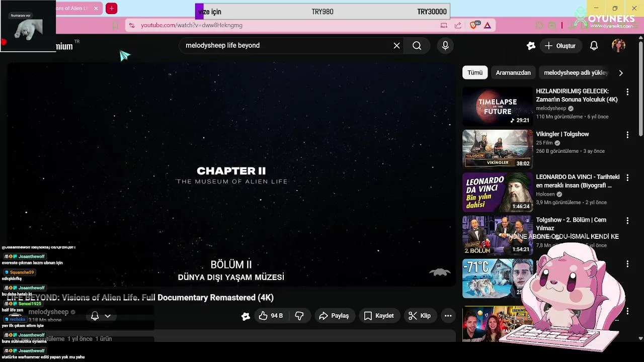Select the Tümü filter chip

(x=475, y=73)
